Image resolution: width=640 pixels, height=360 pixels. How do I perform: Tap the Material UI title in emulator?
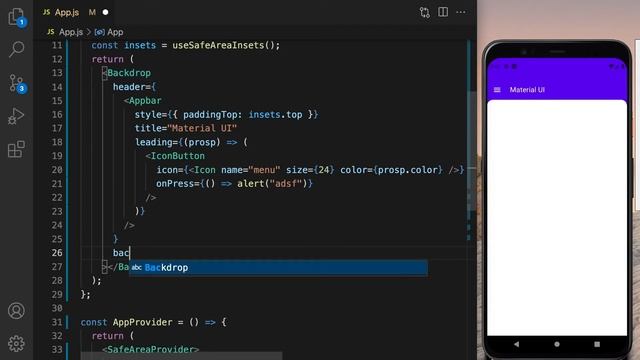click(x=527, y=90)
